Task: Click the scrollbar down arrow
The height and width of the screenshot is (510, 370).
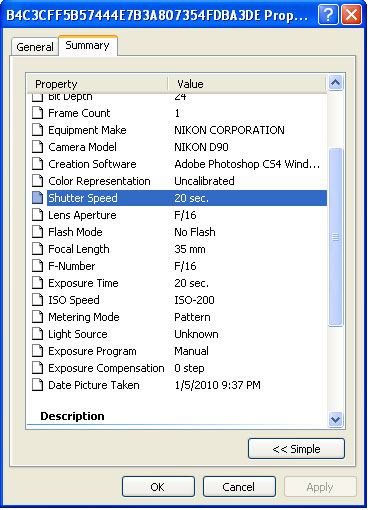Action: point(335,419)
